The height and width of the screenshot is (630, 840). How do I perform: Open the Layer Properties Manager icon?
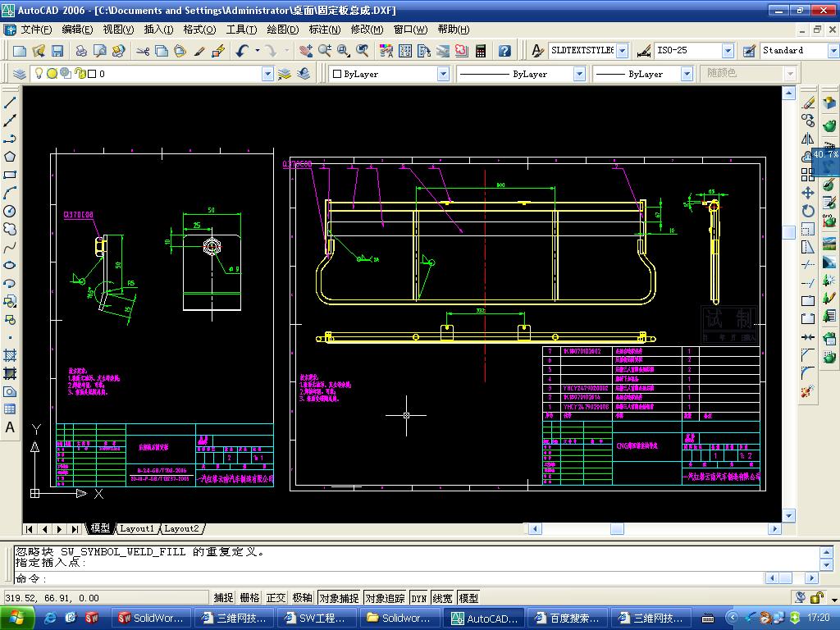(x=21, y=74)
